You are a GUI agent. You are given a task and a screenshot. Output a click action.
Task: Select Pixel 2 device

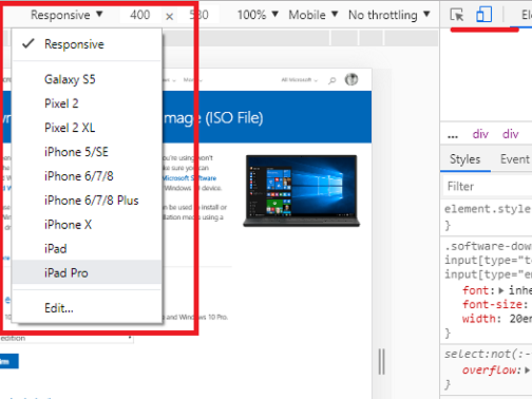click(87, 104)
